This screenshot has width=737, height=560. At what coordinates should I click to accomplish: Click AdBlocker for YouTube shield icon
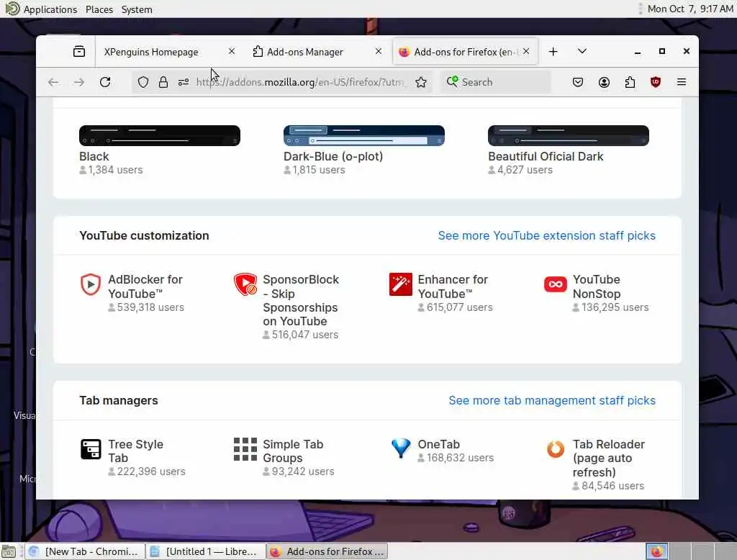[x=91, y=284]
